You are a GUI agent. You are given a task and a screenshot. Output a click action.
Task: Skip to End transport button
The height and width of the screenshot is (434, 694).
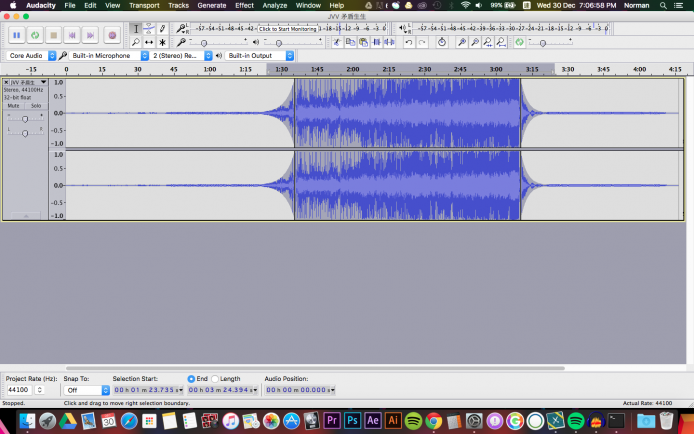(90, 35)
